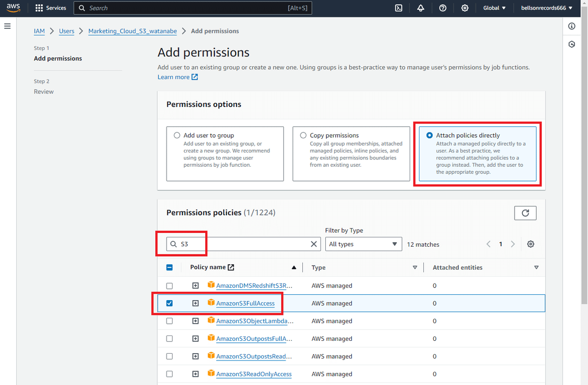The width and height of the screenshot is (588, 385).
Task: Expand the AmazonS3OutpostsRead policy details
Action: [x=196, y=356]
